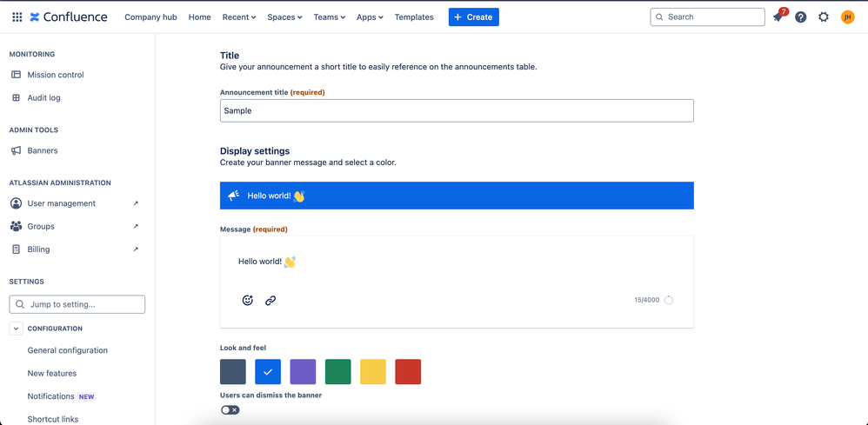The height and width of the screenshot is (425, 868).
Task: Click the external link arrow beside Billing
Action: pos(136,249)
